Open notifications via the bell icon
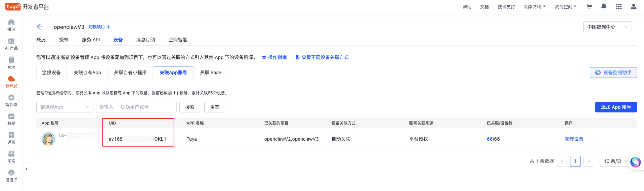 point(604,7)
